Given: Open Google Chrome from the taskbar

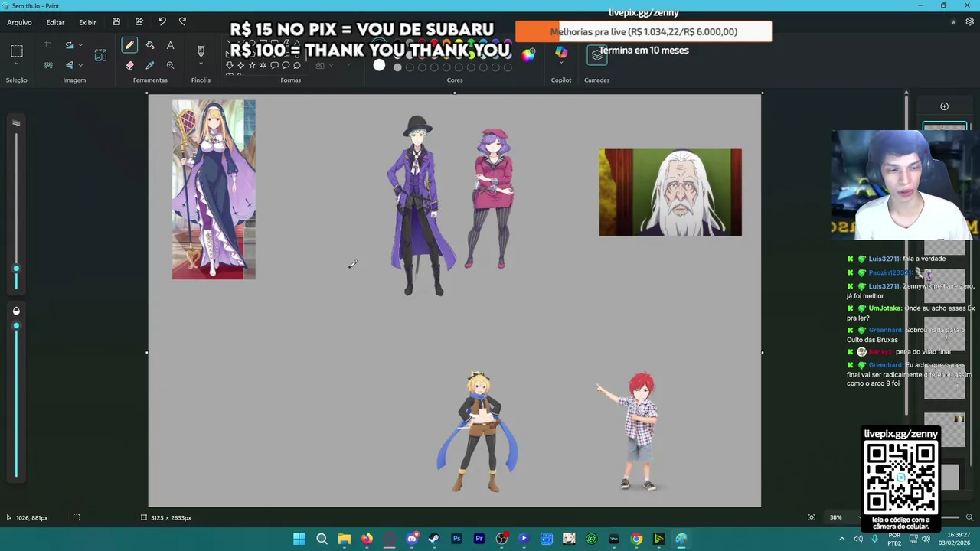Looking at the screenshot, I should tap(636, 539).
